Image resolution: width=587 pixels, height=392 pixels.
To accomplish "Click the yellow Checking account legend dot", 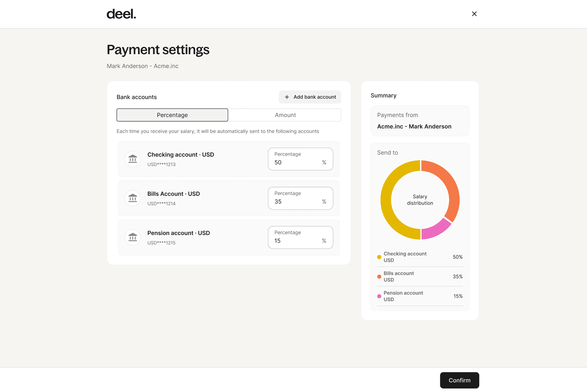I will coord(379,257).
